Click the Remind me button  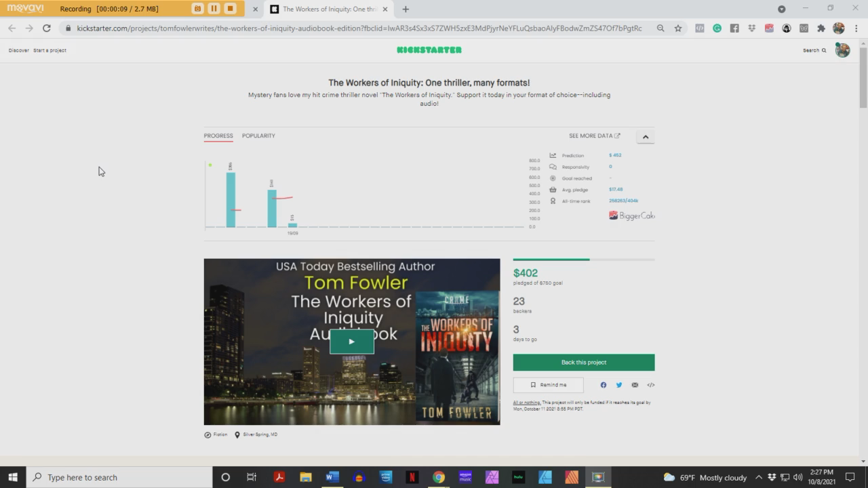pos(548,385)
